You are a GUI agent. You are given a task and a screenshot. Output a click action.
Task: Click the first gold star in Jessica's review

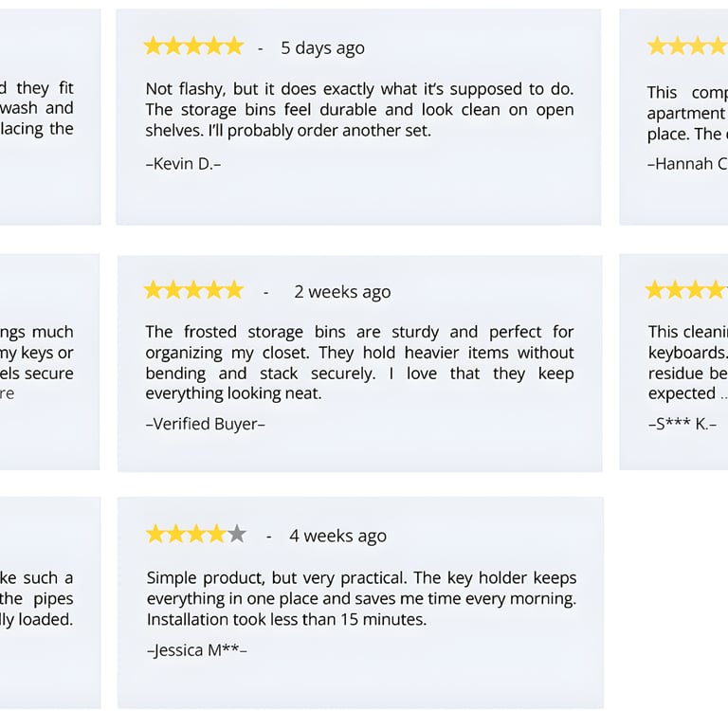click(155, 534)
